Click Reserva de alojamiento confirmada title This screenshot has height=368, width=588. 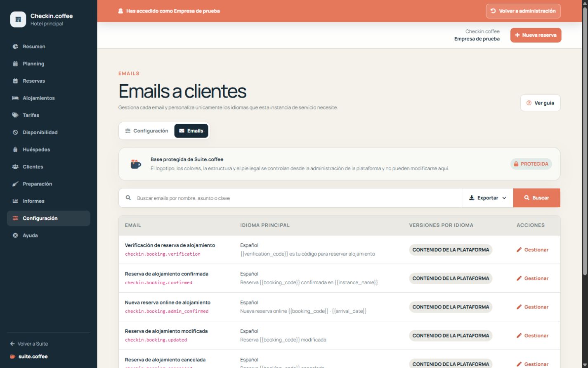[167, 274]
